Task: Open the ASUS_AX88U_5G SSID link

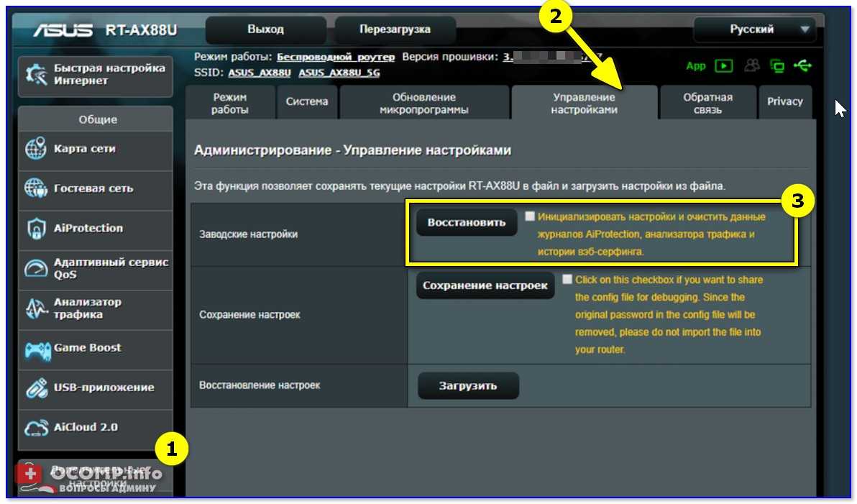Action: tap(339, 73)
